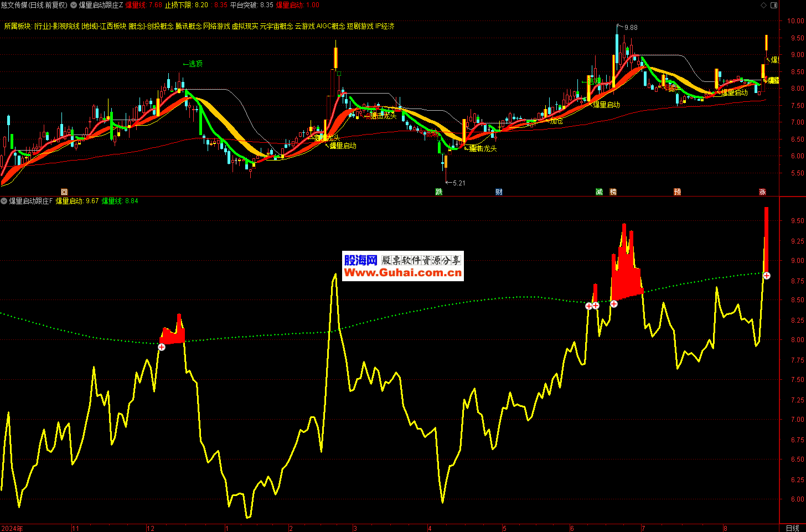806x532 pixels.
Task: Click the 9.88 high price label
Action: click(631, 27)
